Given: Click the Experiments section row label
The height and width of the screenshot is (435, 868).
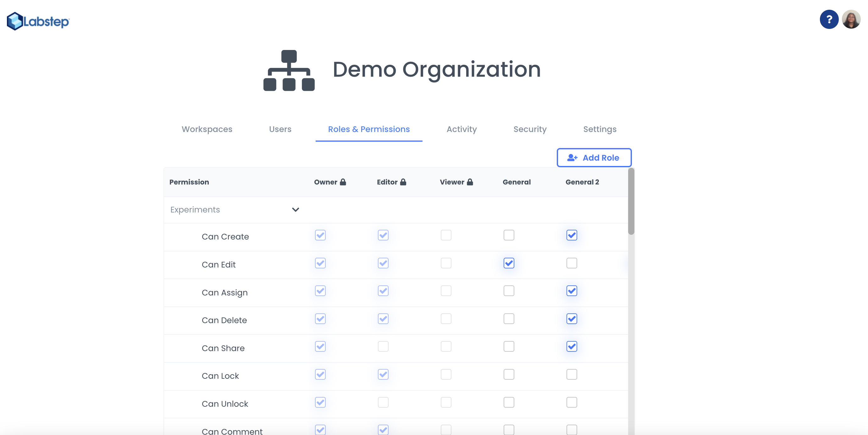Looking at the screenshot, I should click(x=195, y=210).
